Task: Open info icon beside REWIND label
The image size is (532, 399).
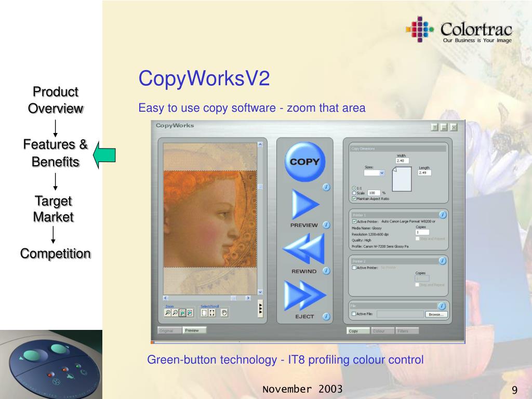Action: click(326, 271)
